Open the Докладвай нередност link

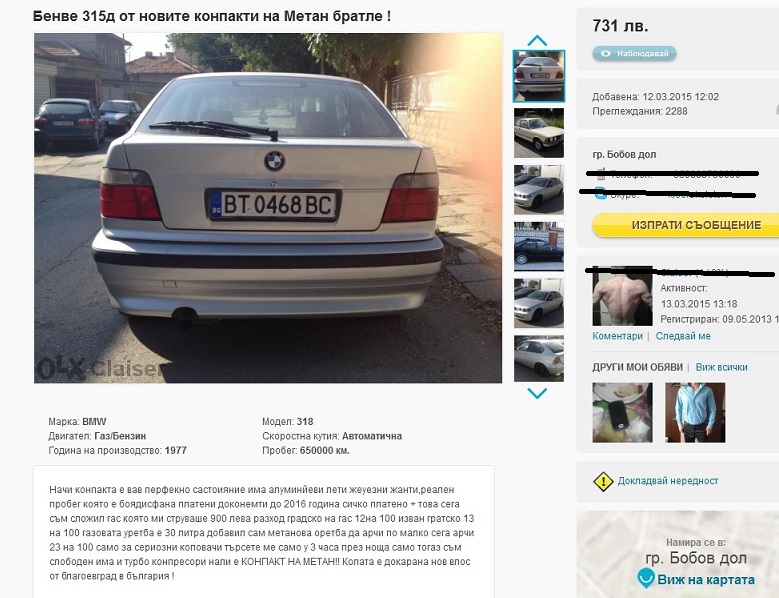pyautogui.click(x=668, y=481)
